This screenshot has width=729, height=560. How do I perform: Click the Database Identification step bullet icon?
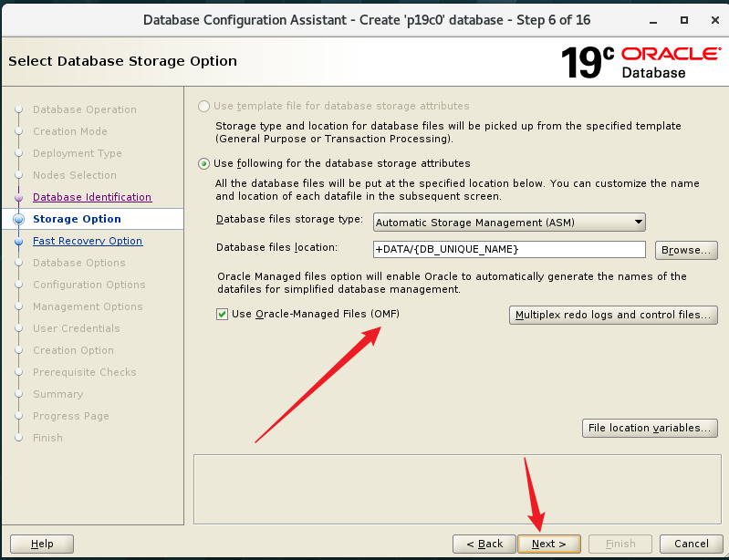click(x=18, y=197)
